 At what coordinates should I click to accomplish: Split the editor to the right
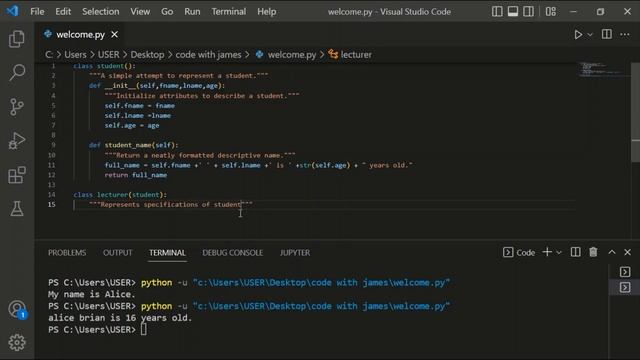point(607,34)
